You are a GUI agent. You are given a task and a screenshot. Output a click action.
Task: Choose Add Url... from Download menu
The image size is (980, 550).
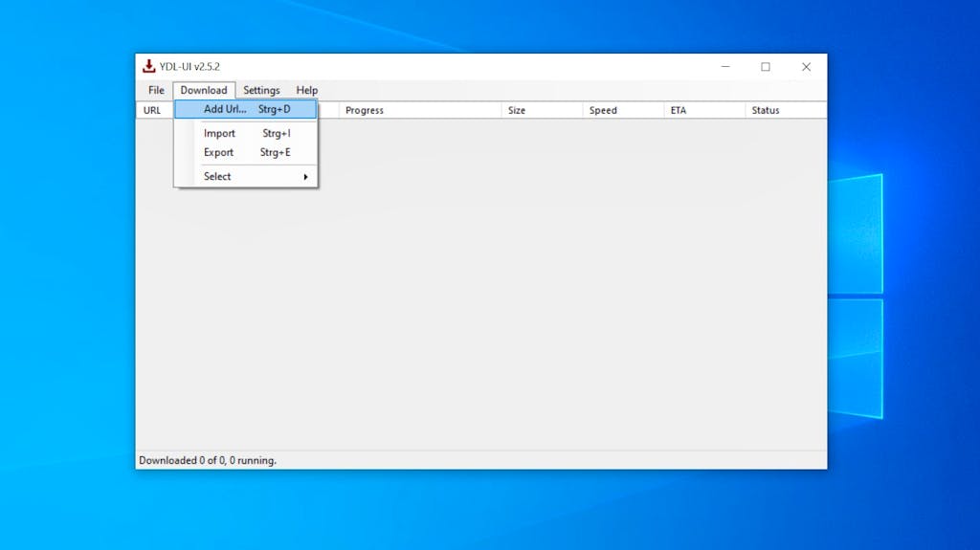(246, 109)
